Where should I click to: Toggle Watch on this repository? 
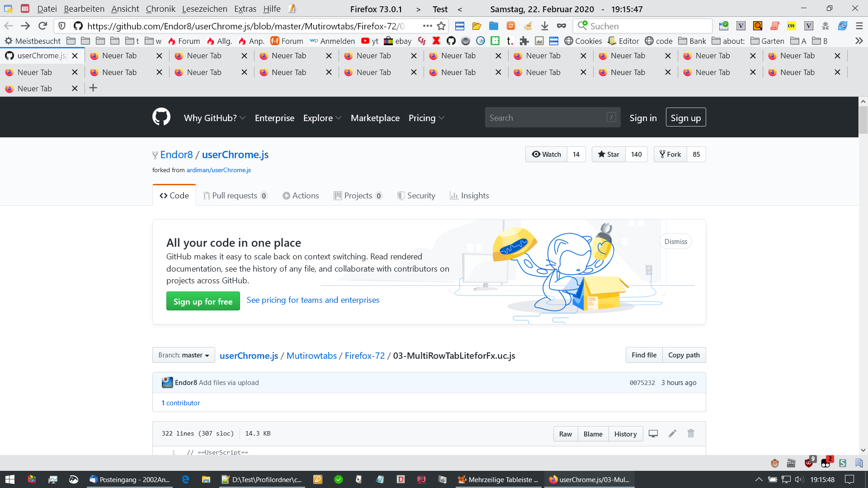point(546,155)
